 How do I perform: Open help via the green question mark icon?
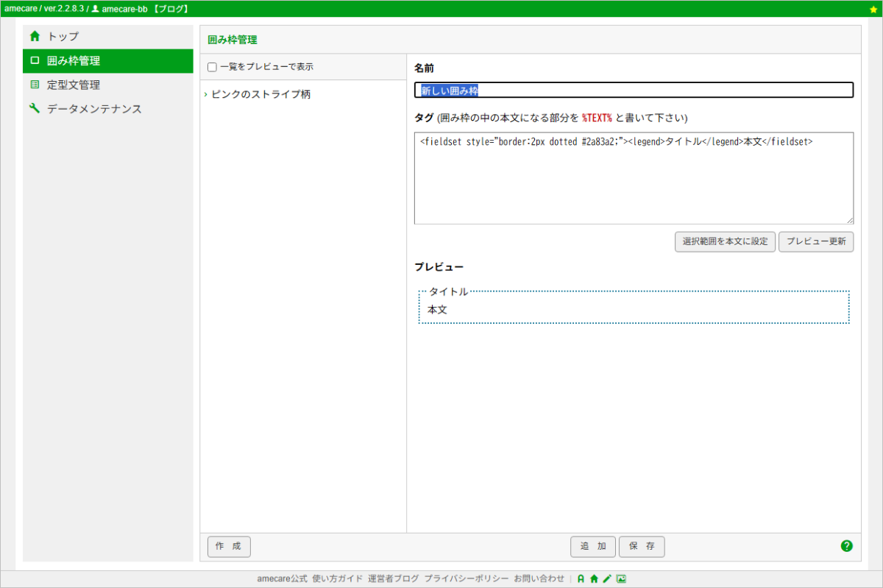click(846, 546)
